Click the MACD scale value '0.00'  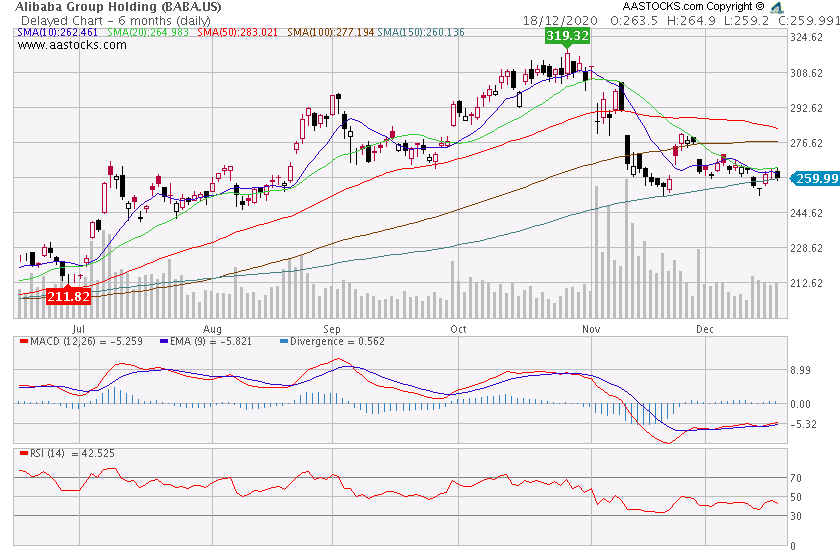(800, 405)
